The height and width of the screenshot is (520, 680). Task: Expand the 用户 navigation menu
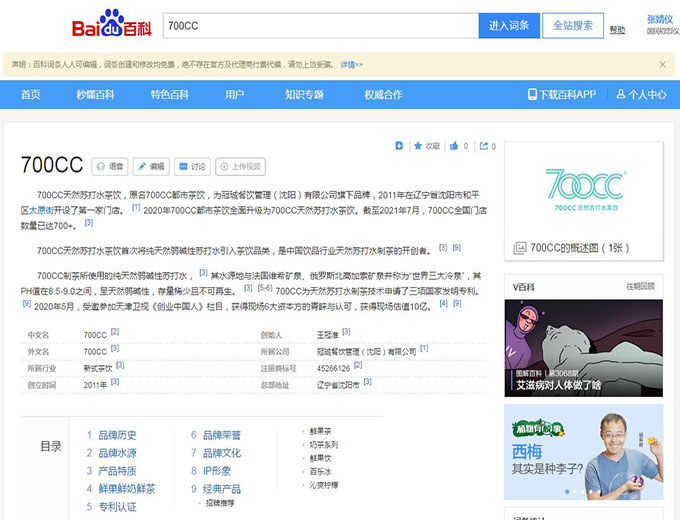pyautogui.click(x=234, y=94)
